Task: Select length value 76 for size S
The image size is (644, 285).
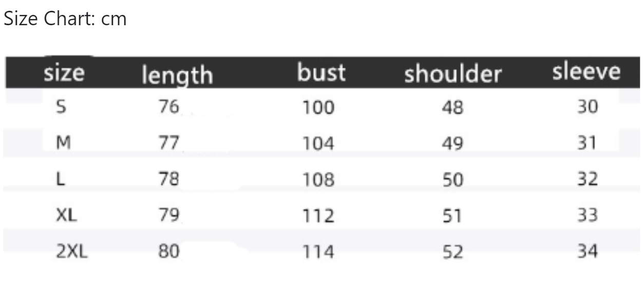Action: 168,106
